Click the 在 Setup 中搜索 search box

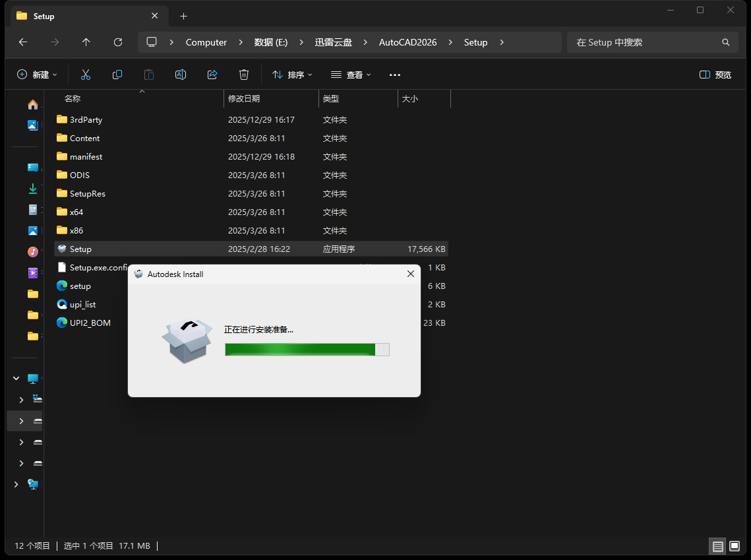click(646, 42)
